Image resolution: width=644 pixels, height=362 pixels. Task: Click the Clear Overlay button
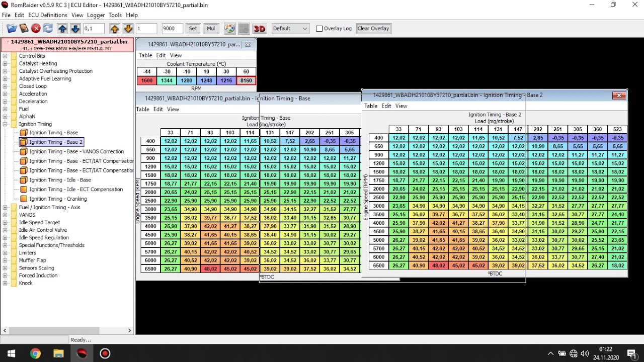(373, 29)
